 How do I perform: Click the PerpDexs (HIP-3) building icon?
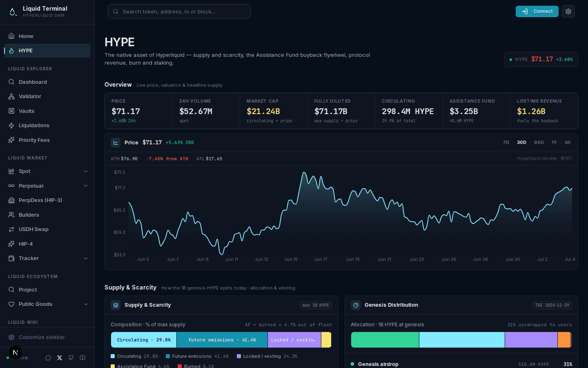pos(11,200)
